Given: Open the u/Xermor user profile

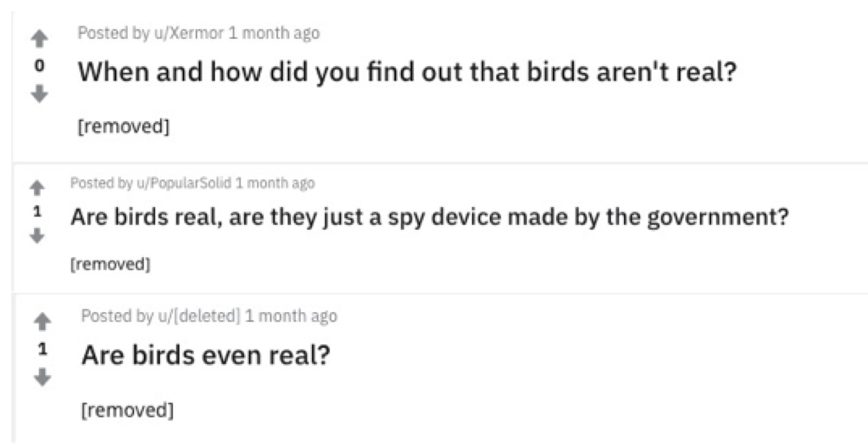Looking at the screenshot, I should coord(194,33).
